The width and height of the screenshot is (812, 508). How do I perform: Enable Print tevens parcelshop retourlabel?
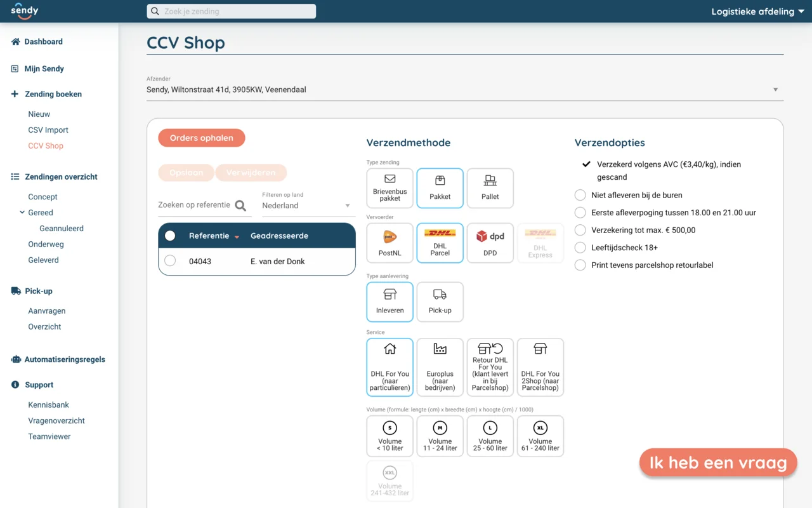point(580,265)
